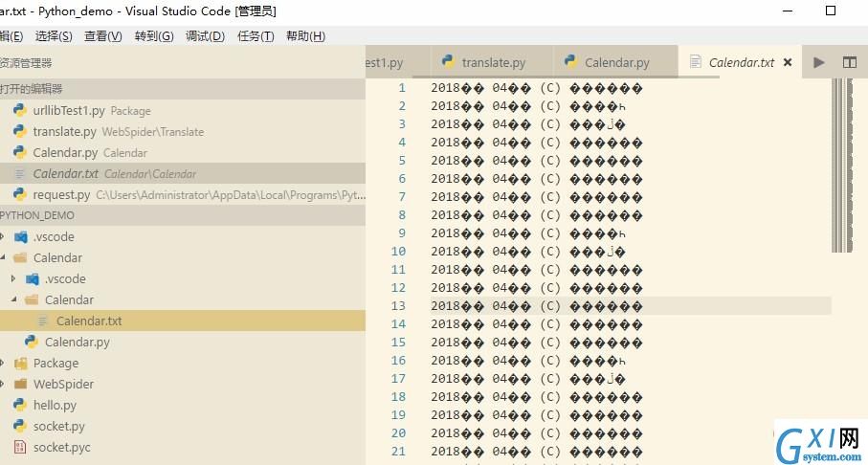The width and height of the screenshot is (868, 465).
Task: Run the file with the play icon
Action: coord(819,62)
